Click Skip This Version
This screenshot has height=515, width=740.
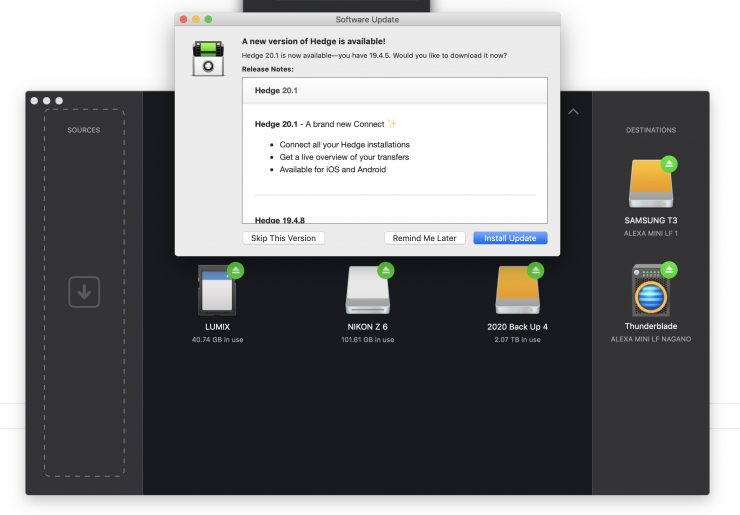283,238
